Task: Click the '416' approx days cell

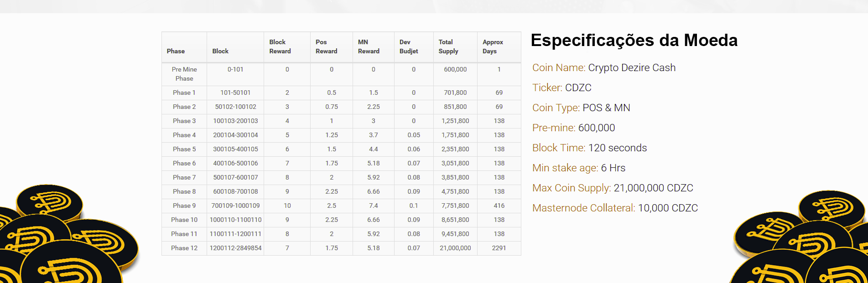Action: (499, 206)
